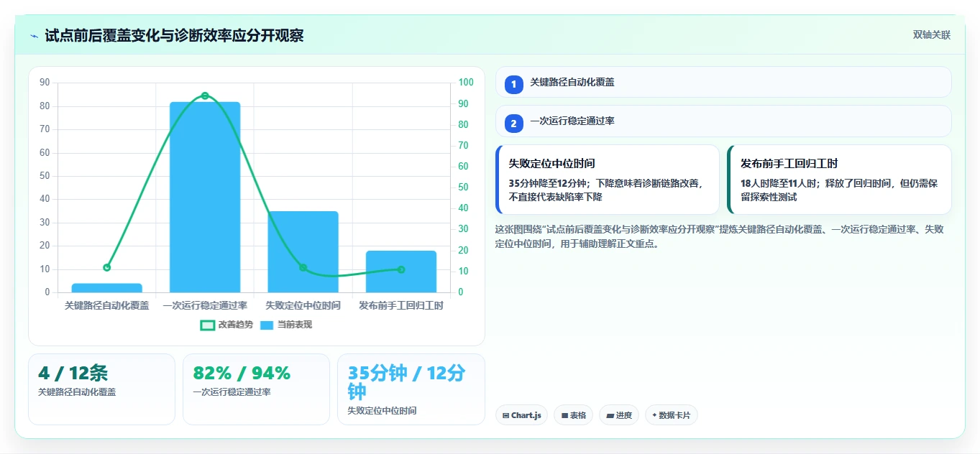This screenshot has width=980, height=454.
Task: Click the line point above 失败定位中位时间 bar
Action: pyautogui.click(x=303, y=267)
